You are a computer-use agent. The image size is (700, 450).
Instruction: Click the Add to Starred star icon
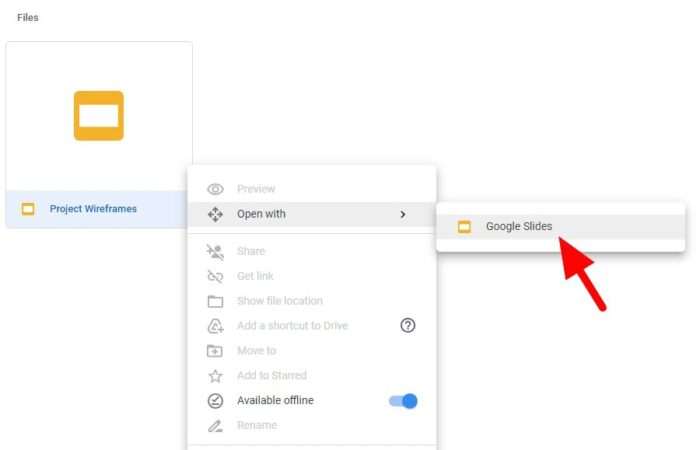215,376
